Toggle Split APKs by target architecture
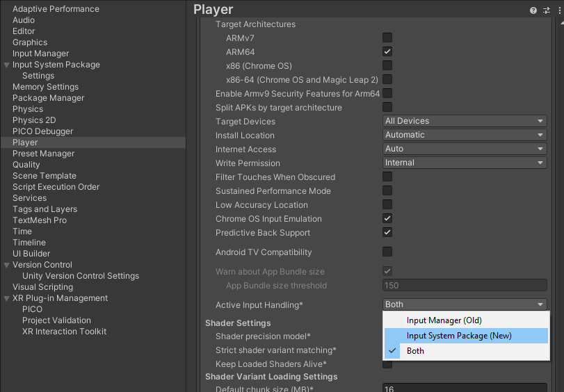564x392 pixels. 387,107
